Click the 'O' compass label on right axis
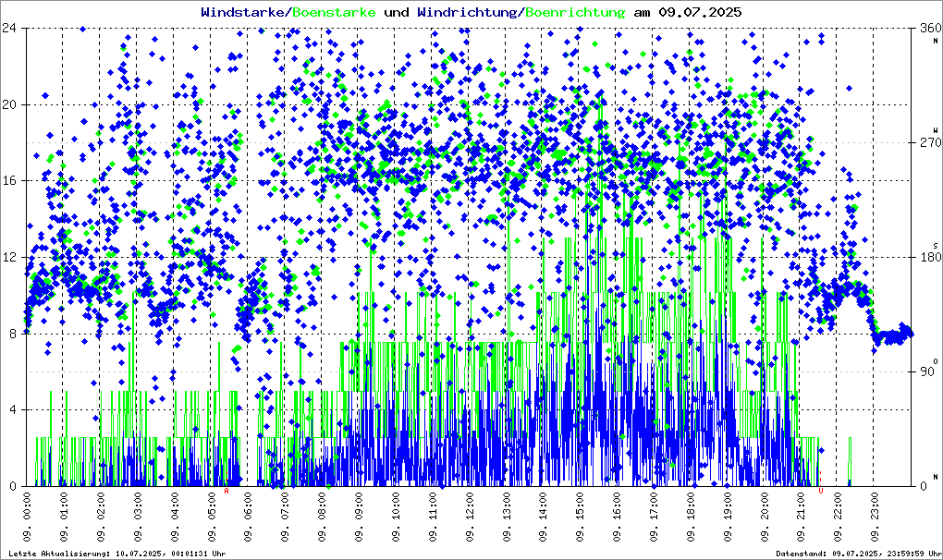 (936, 360)
